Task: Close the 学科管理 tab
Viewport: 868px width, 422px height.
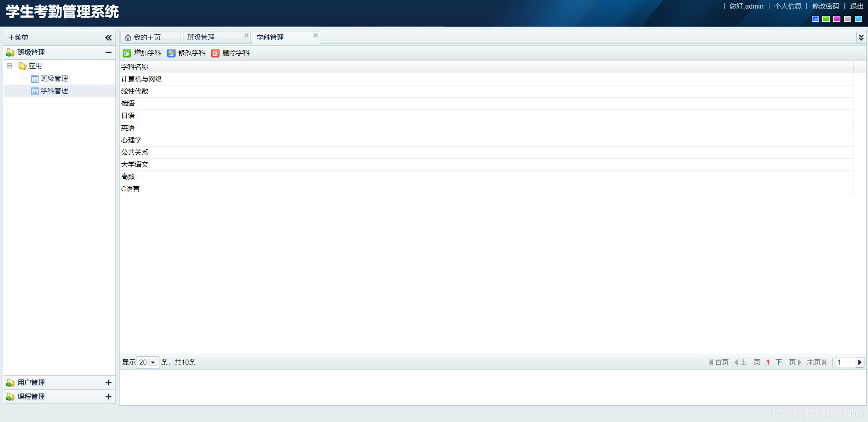Action: [x=316, y=35]
